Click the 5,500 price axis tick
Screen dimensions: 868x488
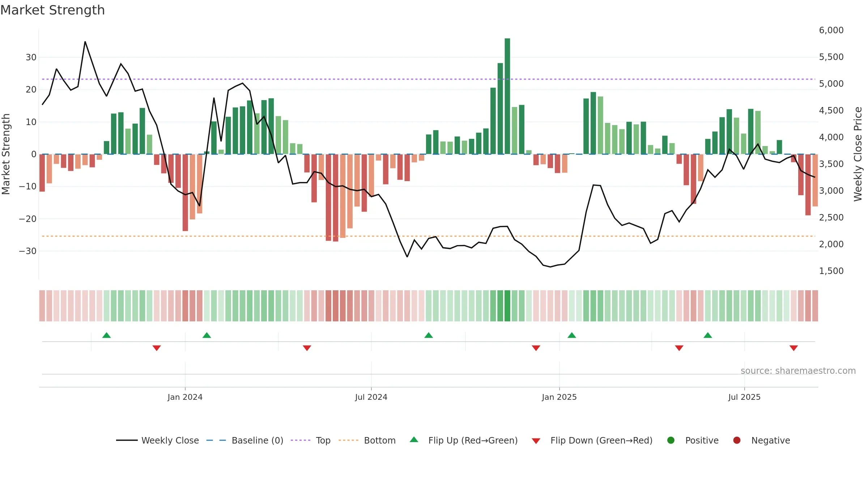[831, 57]
